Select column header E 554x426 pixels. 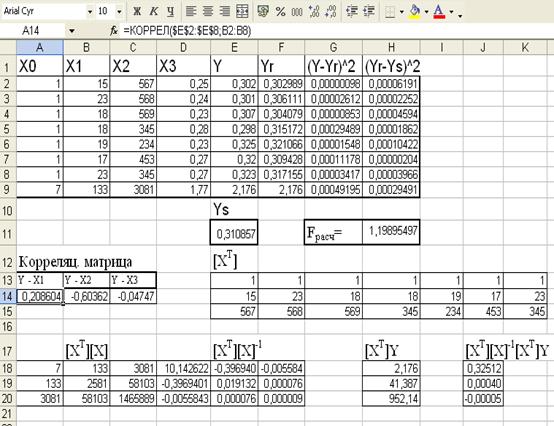pos(234,47)
